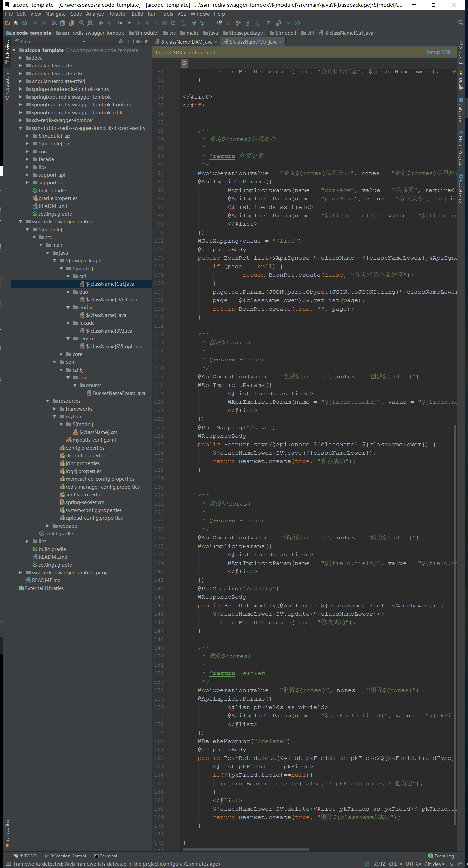Click the green inspection checkmark indicator
This screenshot has height=868, width=468.
pyautogui.click(x=454, y=72)
